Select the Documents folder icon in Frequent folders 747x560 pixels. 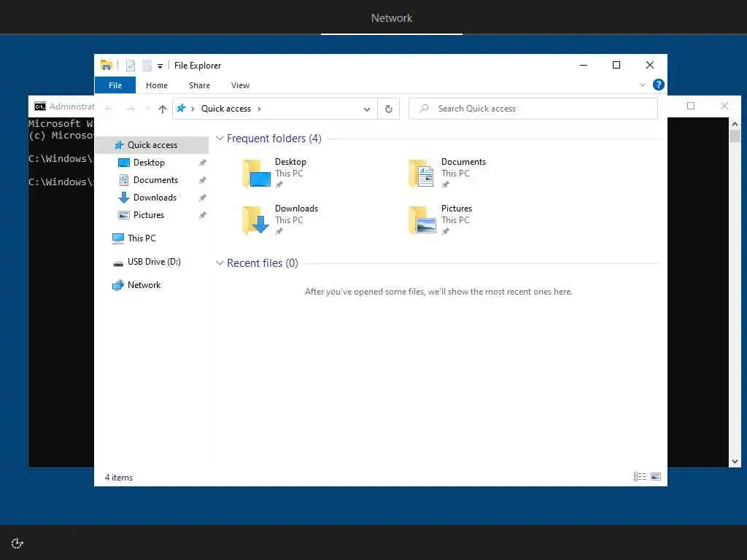[x=421, y=174]
